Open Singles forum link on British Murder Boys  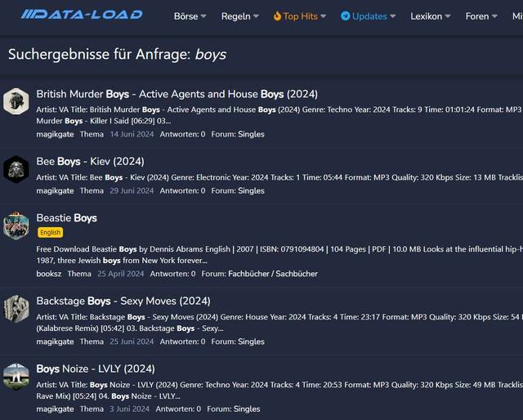pyautogui.click(x=251, y=134)
